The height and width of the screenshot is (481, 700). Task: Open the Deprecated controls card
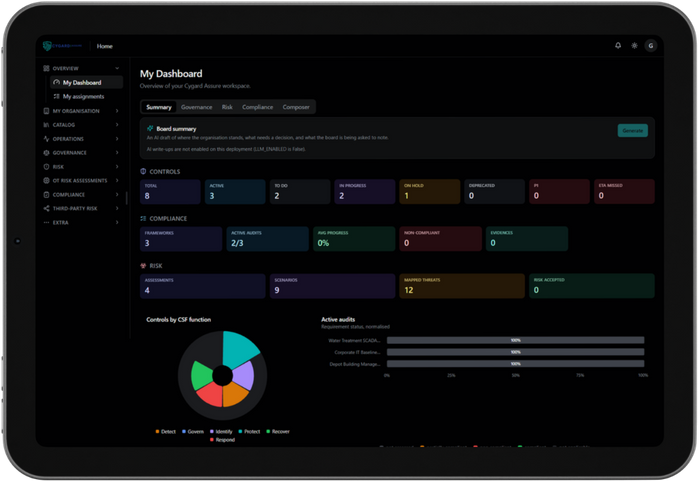[x=494, y=192]
